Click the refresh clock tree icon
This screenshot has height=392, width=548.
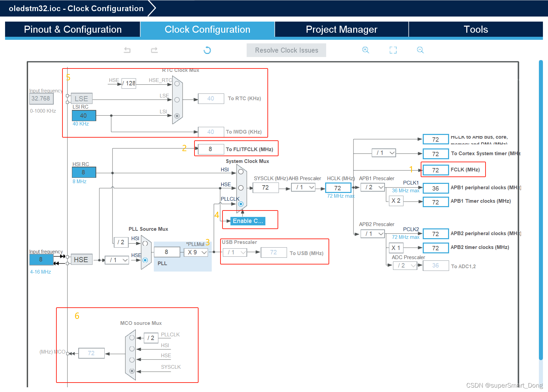point(207,50)
